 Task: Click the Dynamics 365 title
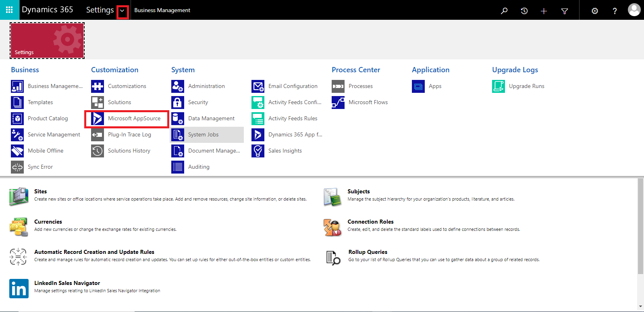click(48, 10)
